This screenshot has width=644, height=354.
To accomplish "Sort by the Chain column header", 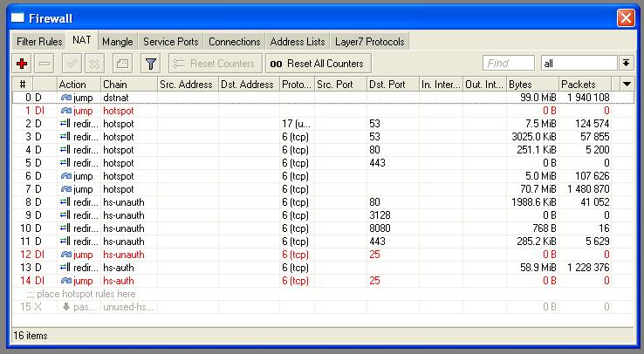I will pos(129,84).
